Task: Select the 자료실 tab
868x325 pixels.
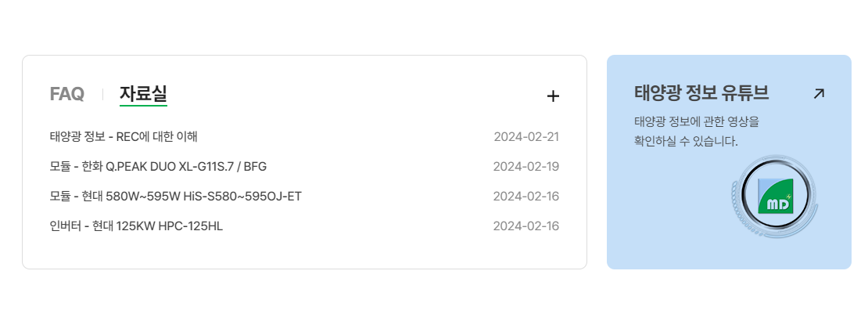Action: pyautogui.click(x=143, y=94)
